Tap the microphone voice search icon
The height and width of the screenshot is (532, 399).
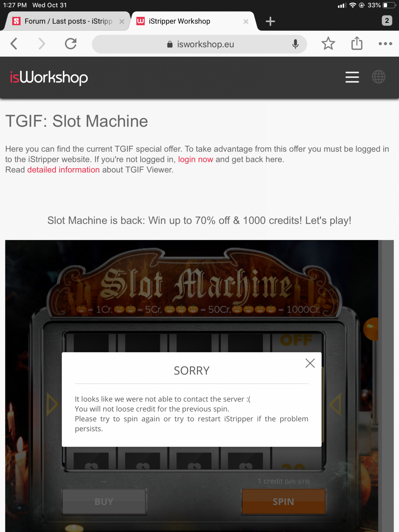[295, 44]
